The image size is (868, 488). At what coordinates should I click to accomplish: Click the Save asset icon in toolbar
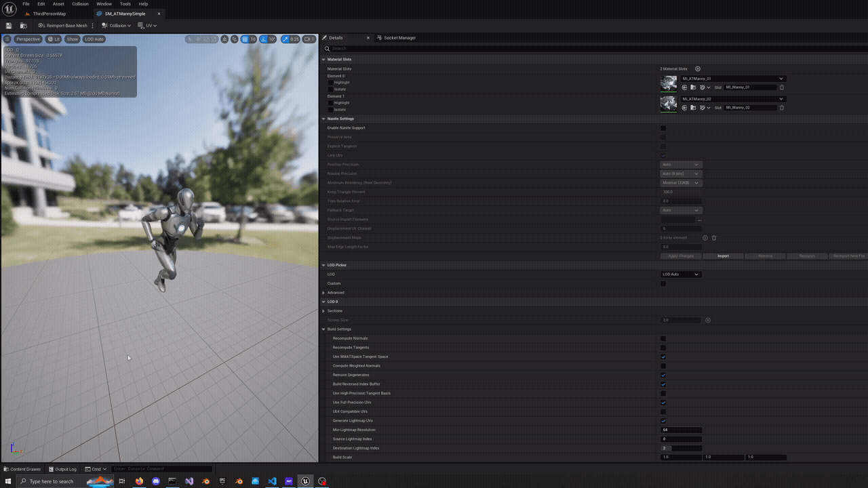(9, 26)
